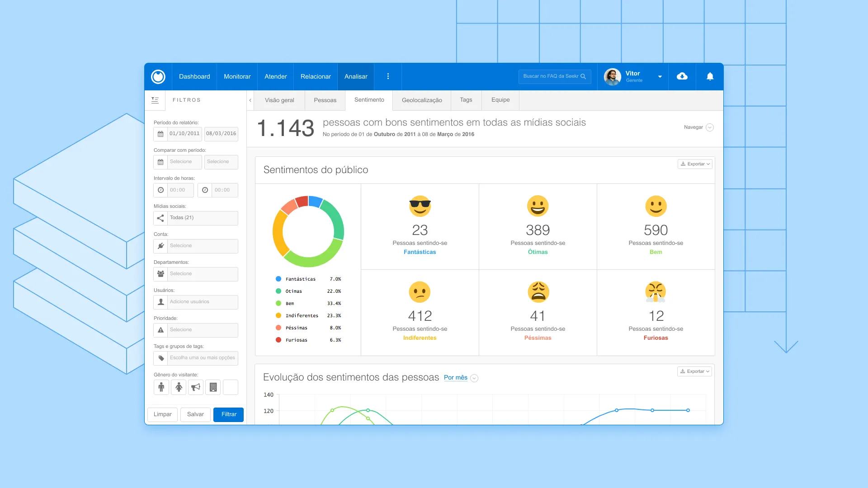
Task: Open the three-dot overflow menu
Action: [x=388, y=76]
